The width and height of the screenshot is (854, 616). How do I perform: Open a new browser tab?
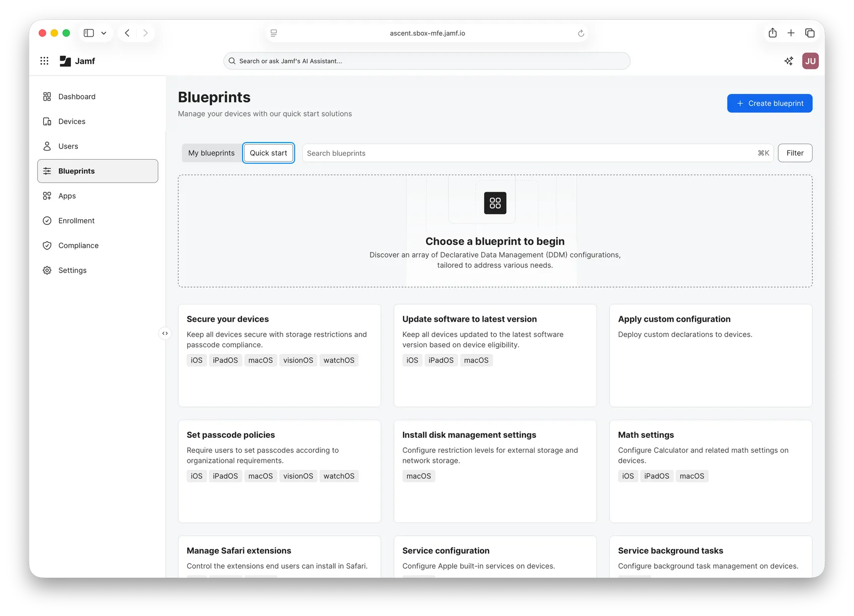coord(791,33)
